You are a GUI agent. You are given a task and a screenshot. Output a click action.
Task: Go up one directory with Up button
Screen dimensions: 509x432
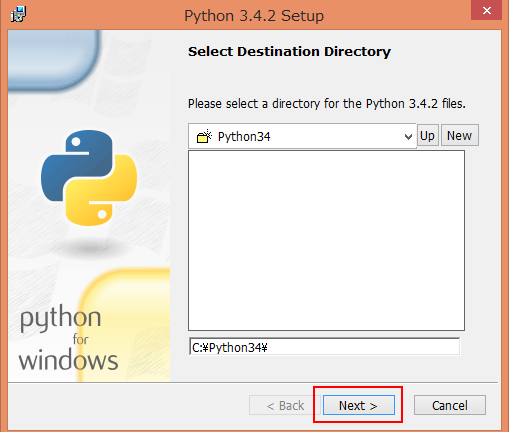(x=428, y=136)
